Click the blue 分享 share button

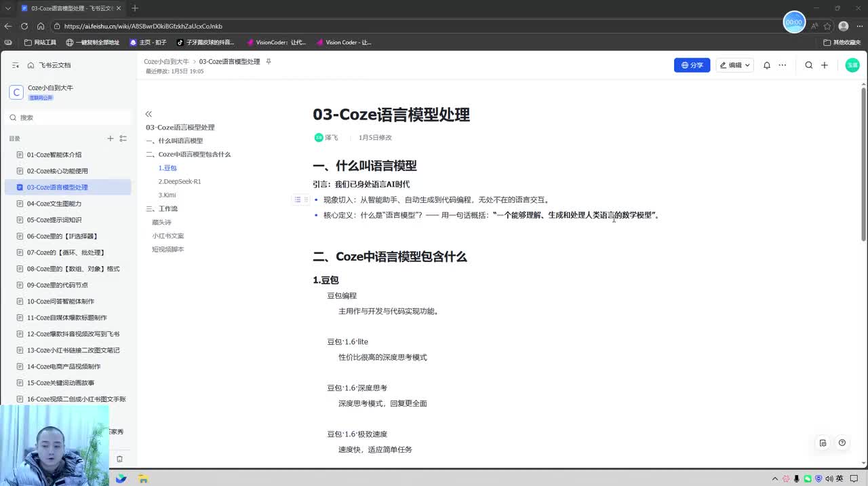pyautogui.click(x=692, y=65)
